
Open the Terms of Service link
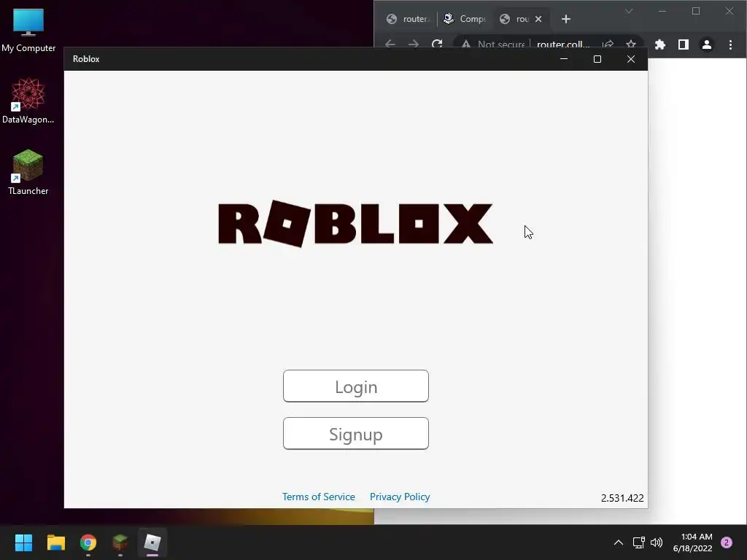pyautogui.click(x=319, y=497)
